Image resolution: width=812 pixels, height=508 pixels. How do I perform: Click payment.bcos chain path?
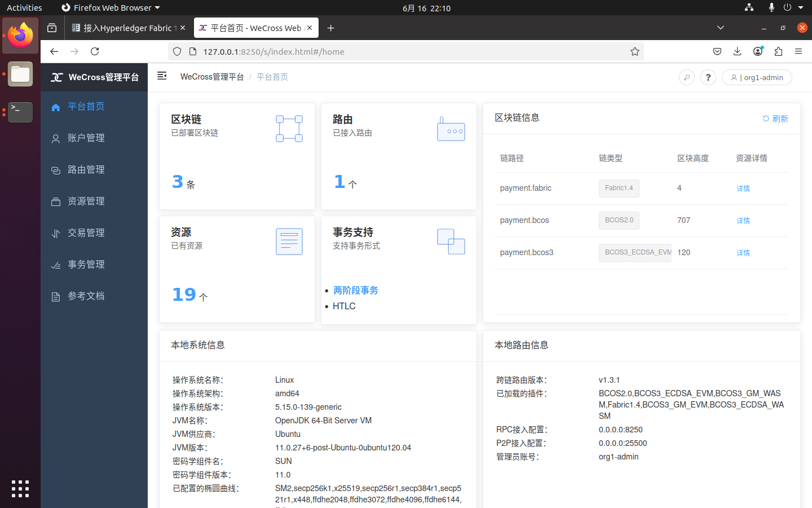(524, 220)
